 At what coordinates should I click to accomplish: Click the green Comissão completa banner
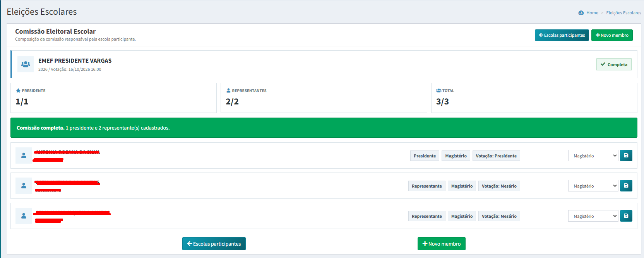(324, 128)
